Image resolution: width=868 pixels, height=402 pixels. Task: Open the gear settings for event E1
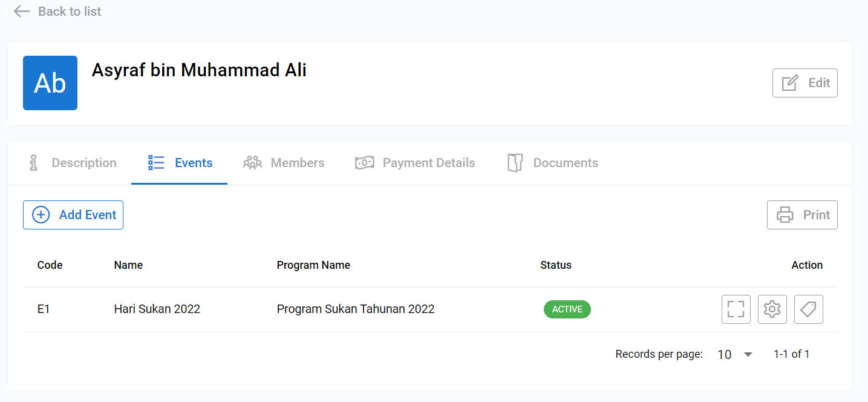click(x=772, y=309)
